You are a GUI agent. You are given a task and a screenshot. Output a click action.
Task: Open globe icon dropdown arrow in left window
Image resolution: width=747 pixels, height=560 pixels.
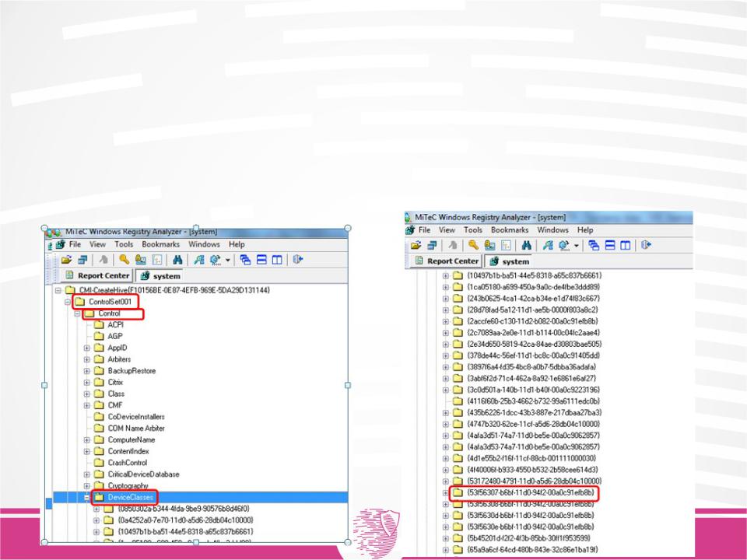[228, 260]
